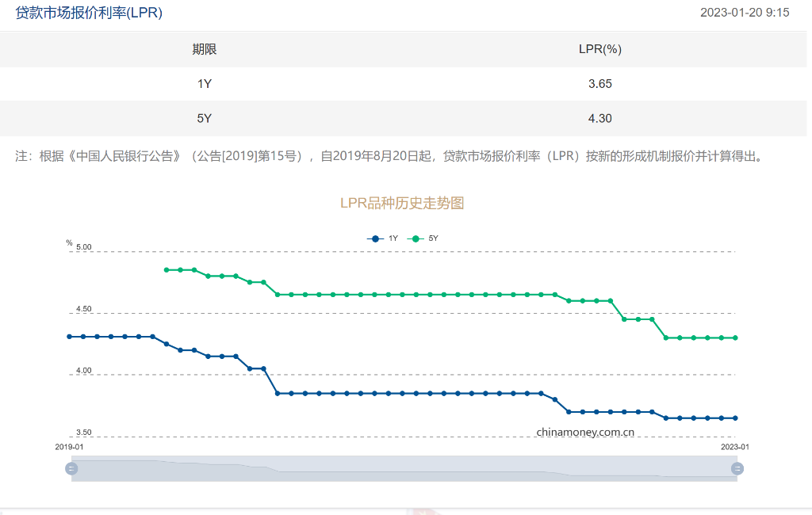Viewport: 812px width, 515px height.
Task: Click the LPR(%) column header
Action: [599, 49]
